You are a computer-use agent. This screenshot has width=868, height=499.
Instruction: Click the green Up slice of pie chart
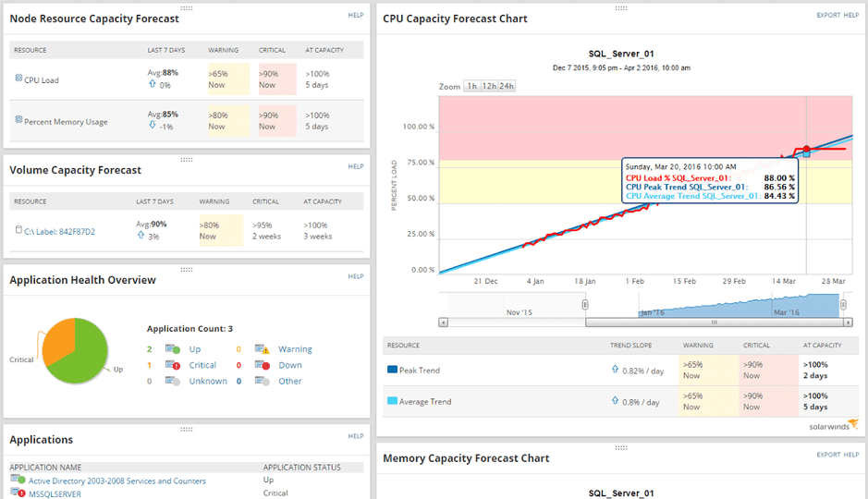click(x=79, y=360)
